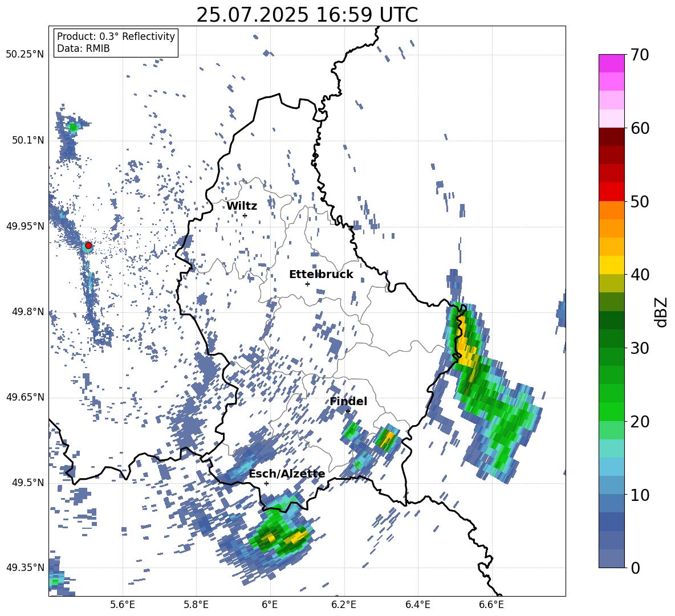Click the 40 tick on colorbar
675x616 pixels.
point(639,275)
